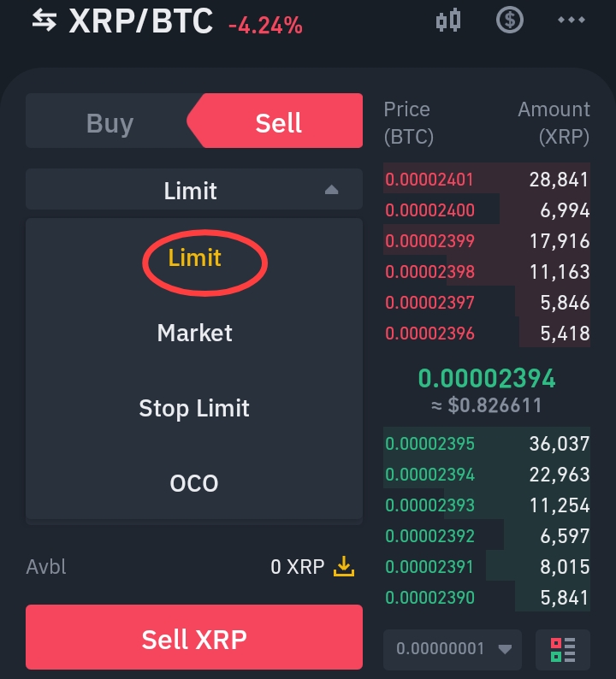This screenshot has height=679, width=616.
Task: Choose Stop Limit order type
Action: (x=194, y=408)
